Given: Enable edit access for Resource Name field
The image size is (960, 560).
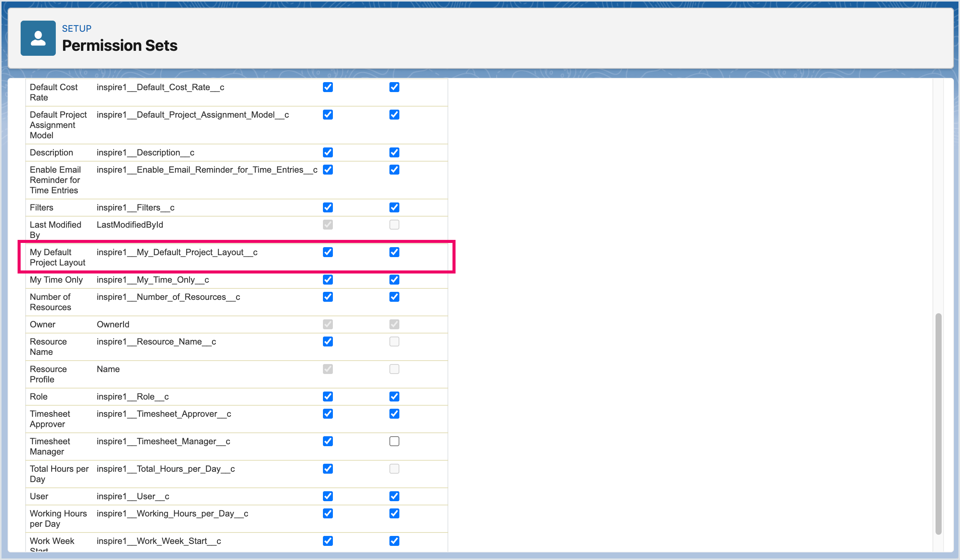Looking at the screenshot, I should 394,342.
